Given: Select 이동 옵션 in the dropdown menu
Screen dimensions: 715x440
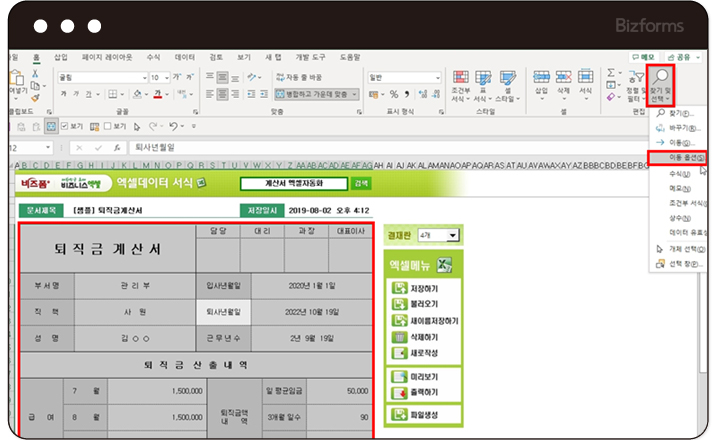Looking at the screenshot, I should 677,158.
